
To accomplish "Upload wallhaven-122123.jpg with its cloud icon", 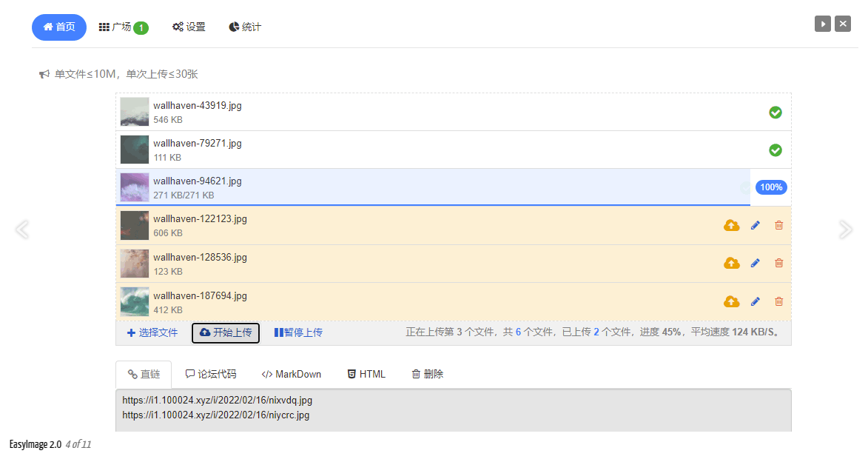I will point(731,226).
